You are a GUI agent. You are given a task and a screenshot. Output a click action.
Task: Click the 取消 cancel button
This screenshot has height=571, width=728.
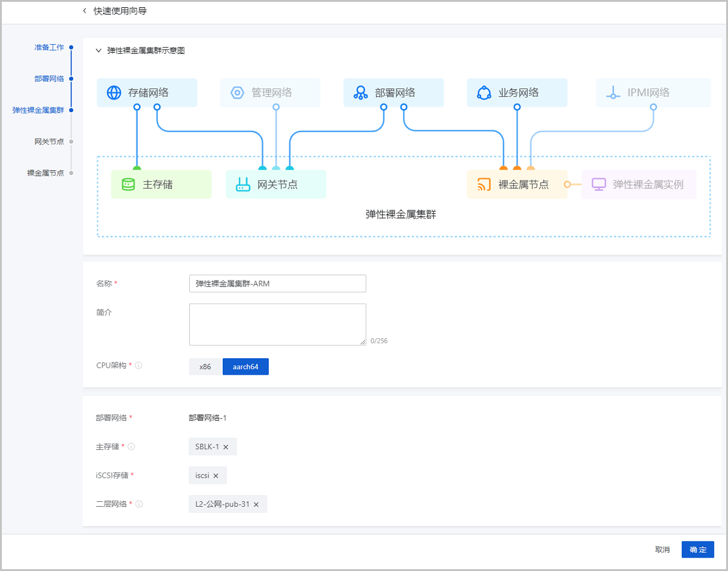[x=662, y=550]
